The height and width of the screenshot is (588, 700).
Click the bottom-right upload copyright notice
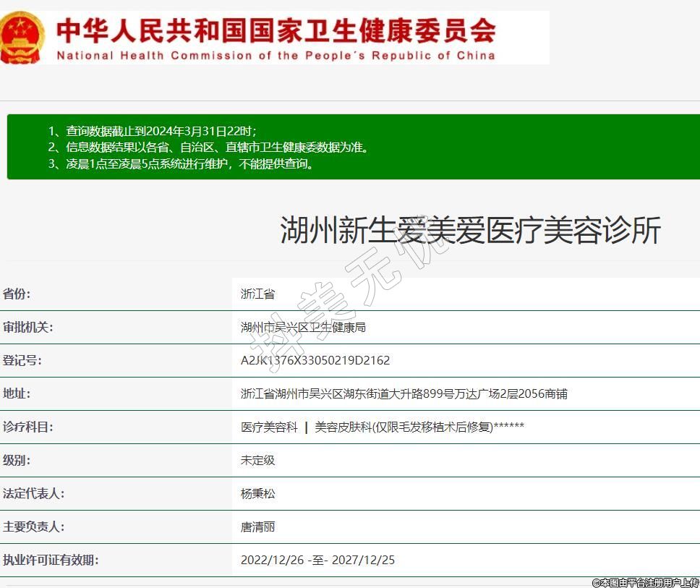(x=645, y=582)
